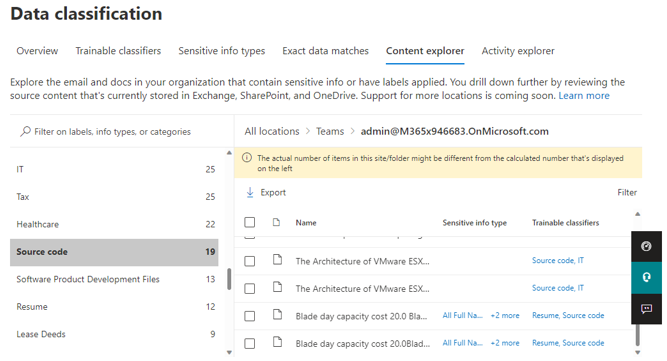Click the chevron after Teams breadcrumb
Image resolution: width=667 pixels, height=361 pixels.
pos(352,131)
